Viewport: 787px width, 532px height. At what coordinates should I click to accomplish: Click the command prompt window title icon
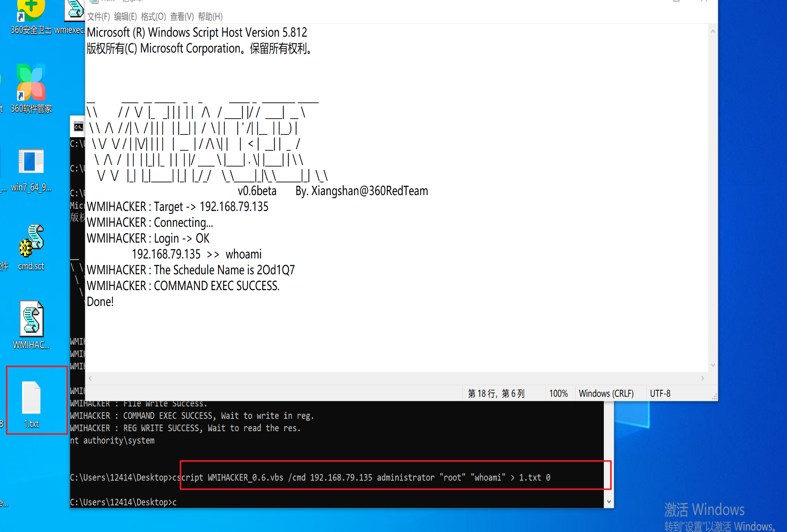78,127
